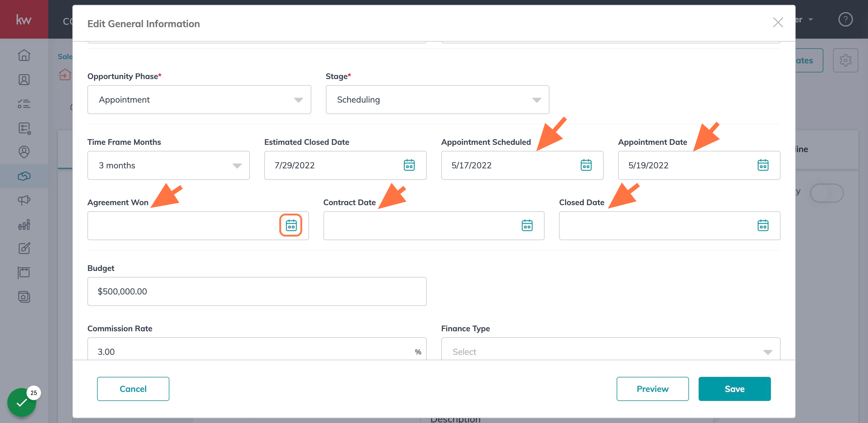The image size is (868, 423).
Task: Open the camera icon in sidebar
Action: click(24, 297)
